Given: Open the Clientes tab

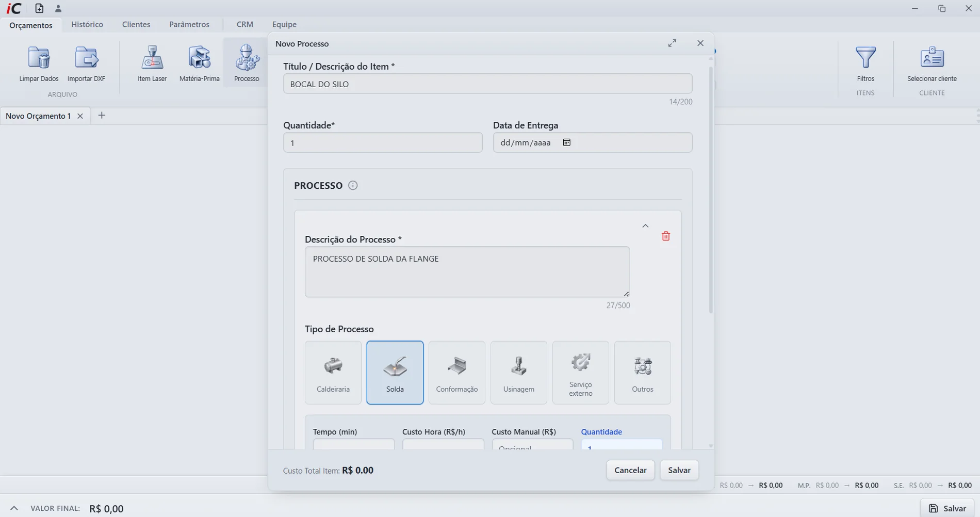Looking at the screenshot, I should coord(136,24).
